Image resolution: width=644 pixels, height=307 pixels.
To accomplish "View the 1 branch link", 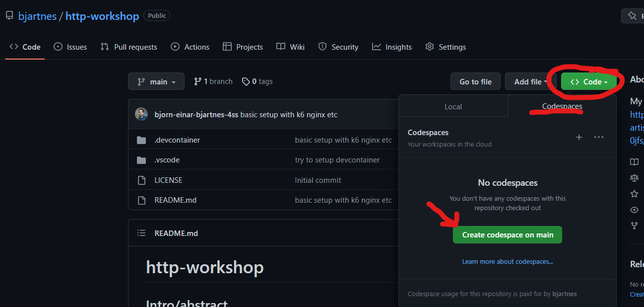I will coord(213,81).
